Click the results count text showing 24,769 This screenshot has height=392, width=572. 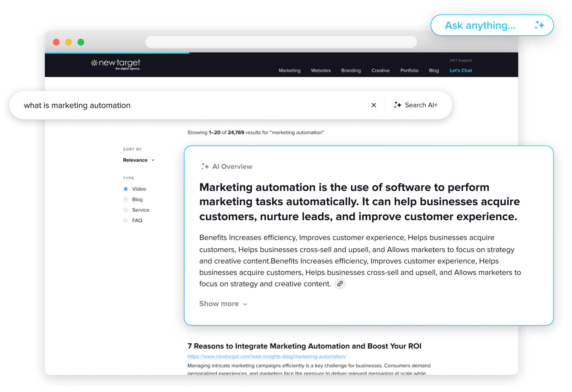click(256, 133)
